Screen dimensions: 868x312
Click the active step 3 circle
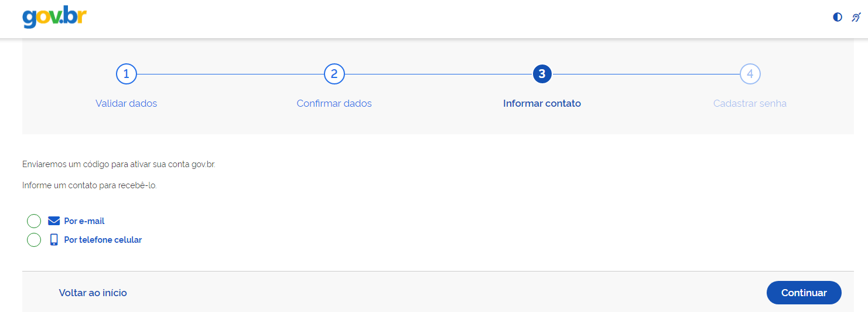pos(542,74)
